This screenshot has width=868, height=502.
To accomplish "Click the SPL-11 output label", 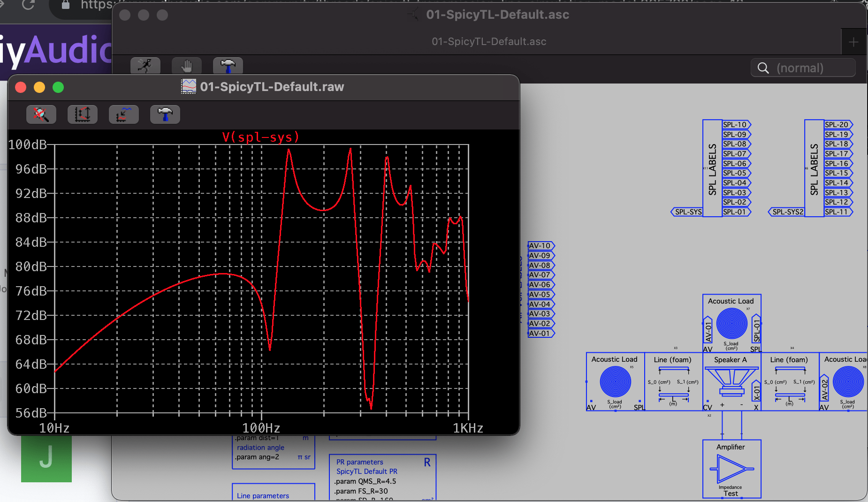I will [838, 212].
